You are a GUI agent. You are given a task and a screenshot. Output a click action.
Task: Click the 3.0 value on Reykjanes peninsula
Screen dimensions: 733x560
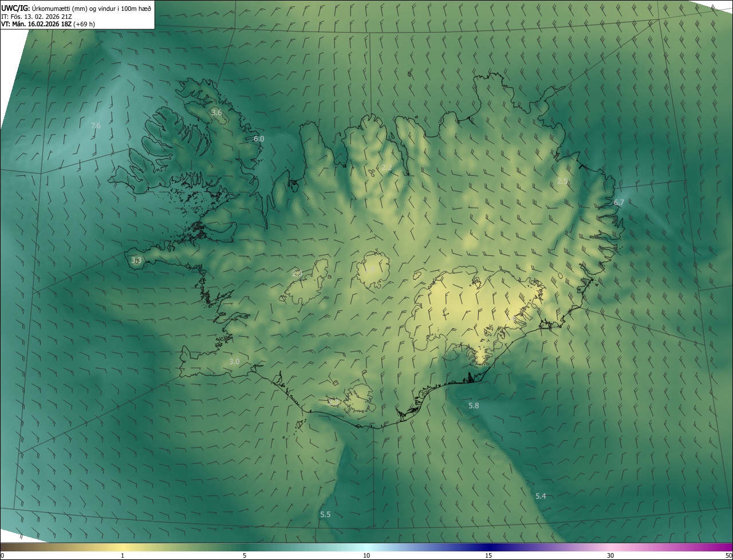[x=234, y=361]
